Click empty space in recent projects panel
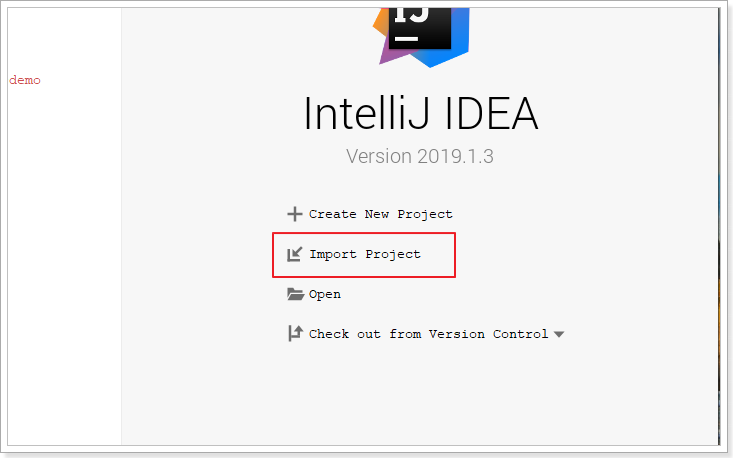 [60, 260]
